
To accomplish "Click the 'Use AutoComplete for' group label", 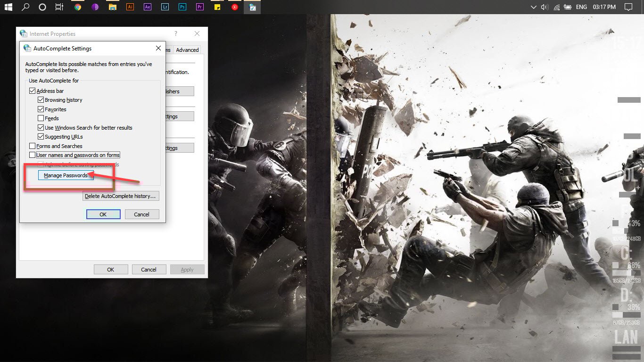I will click(x=54, y=81).
